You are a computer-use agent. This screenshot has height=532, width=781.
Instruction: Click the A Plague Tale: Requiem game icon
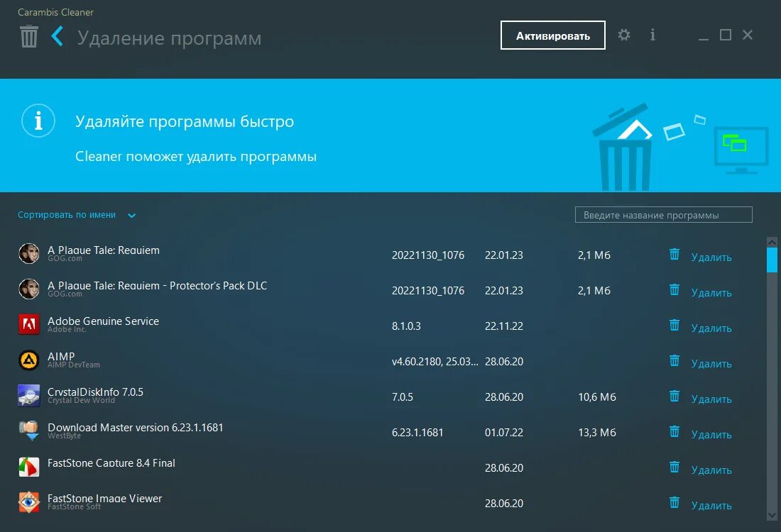point(28,253)
